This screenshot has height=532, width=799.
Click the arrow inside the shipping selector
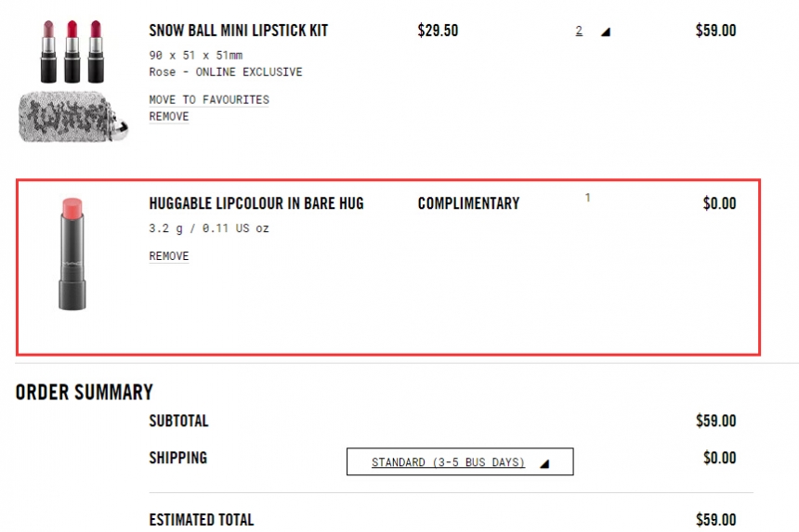pos(544,462)
